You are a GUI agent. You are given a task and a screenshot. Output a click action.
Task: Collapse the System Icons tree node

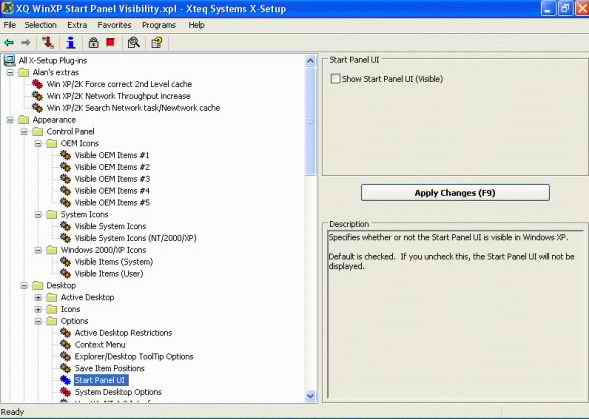coord(38,215)
